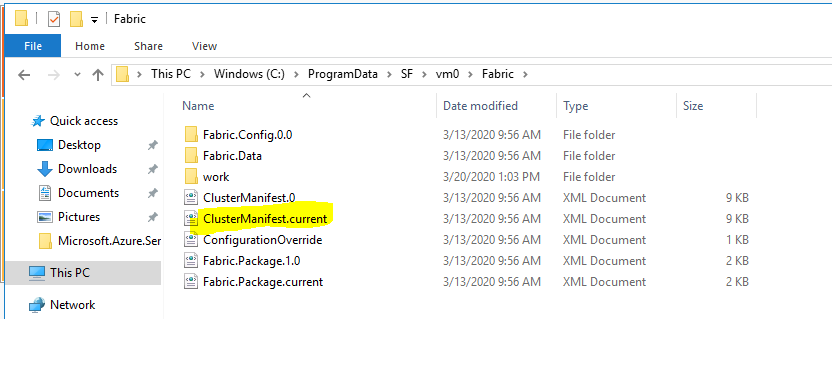
Task: Open the Share ribbon tab
Action: coord(148,46)
